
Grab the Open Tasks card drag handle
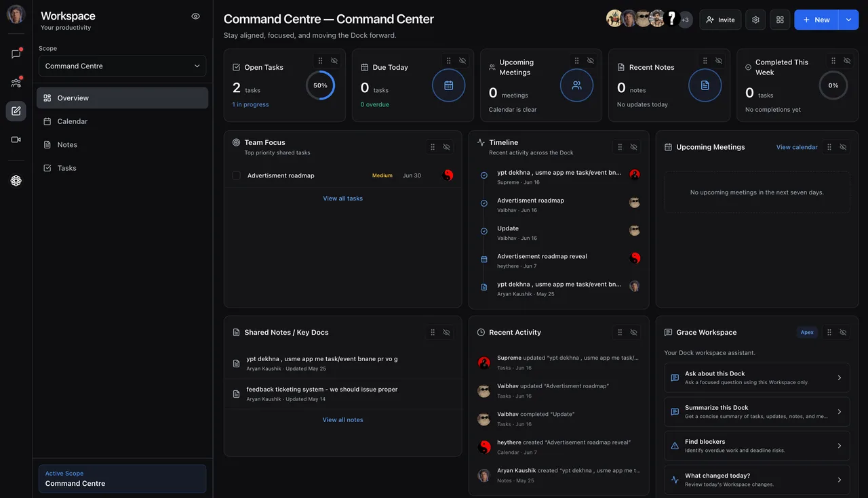click(x=320, y=61)
